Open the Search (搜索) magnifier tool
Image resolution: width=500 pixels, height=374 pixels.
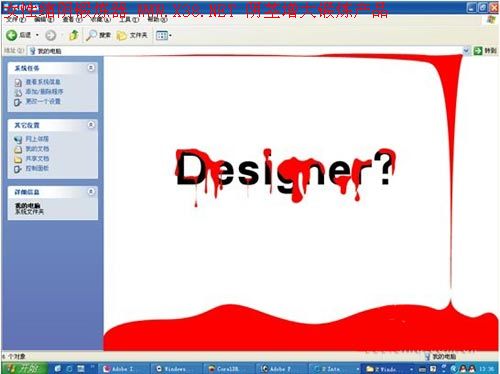click(x=98, y=35)
